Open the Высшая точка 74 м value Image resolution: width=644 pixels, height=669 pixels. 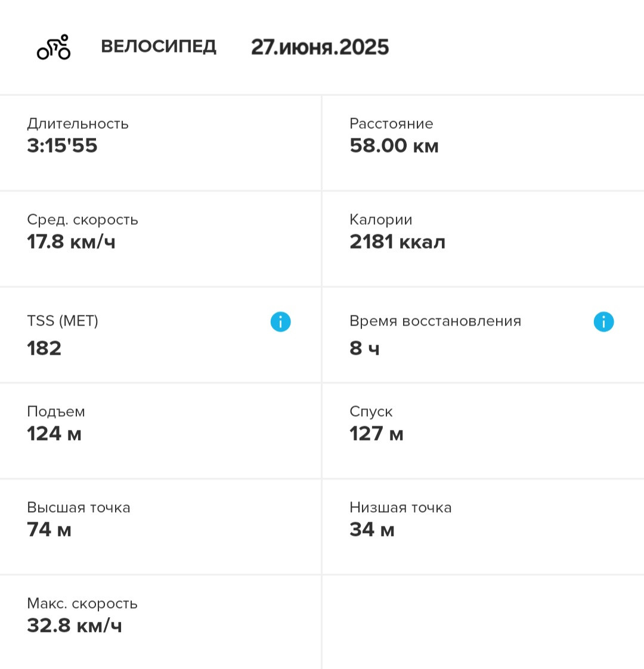[49, 529]
